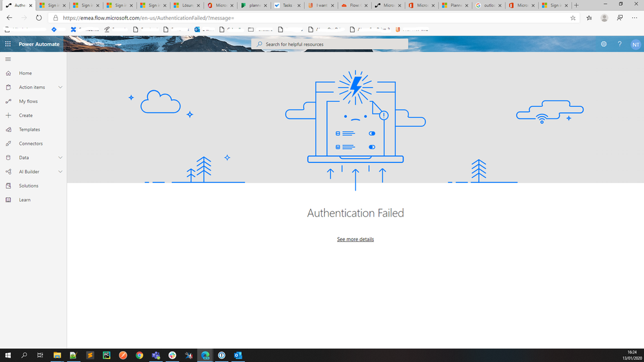This screenshot has height=362, width=644.
Task: Open the browser profile icon
Action: (x=604, y=18)
